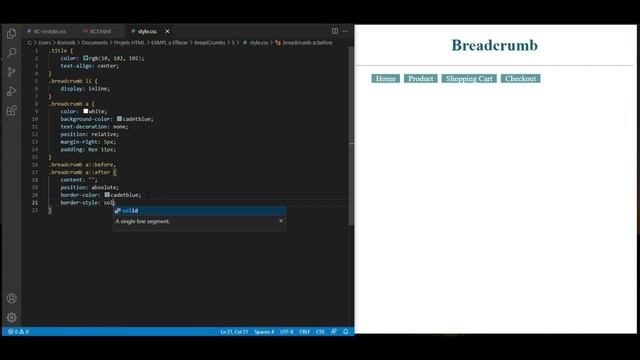Open the Manage gear icon
Image resolution: width=640 pixels, height=360 pixels.
coord(11,318)
